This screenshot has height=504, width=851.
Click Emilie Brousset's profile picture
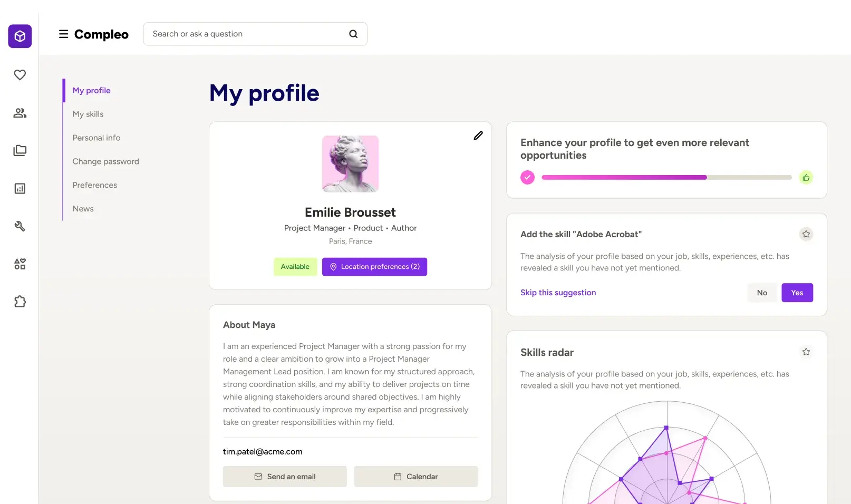point(351,164)
